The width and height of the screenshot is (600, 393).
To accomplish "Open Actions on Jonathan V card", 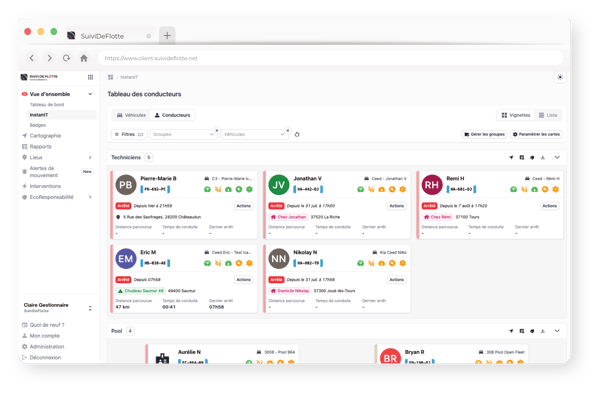I will click(396, 206).
